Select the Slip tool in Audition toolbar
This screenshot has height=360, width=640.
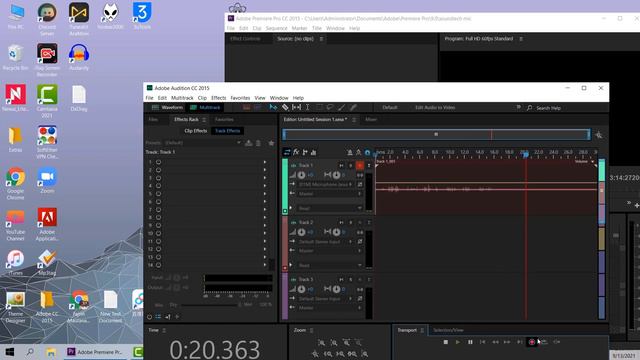click(x=296, y=107)
